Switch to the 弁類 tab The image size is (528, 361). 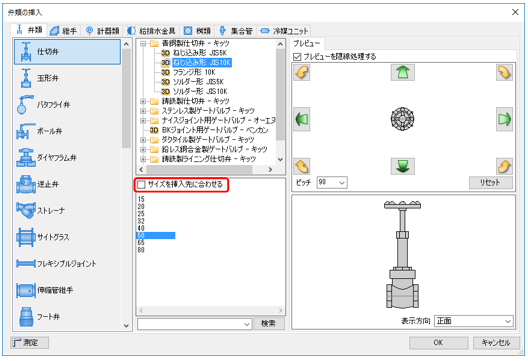point(29,30)
